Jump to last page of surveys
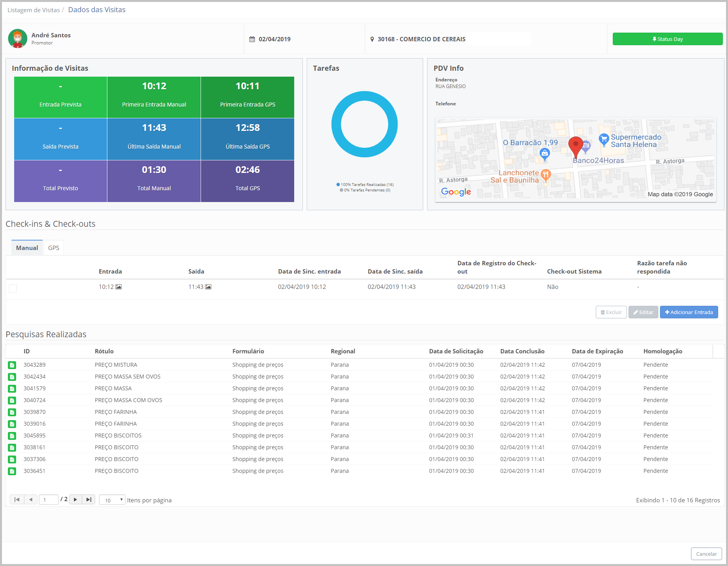728x566 pixels. pos(88,500)
